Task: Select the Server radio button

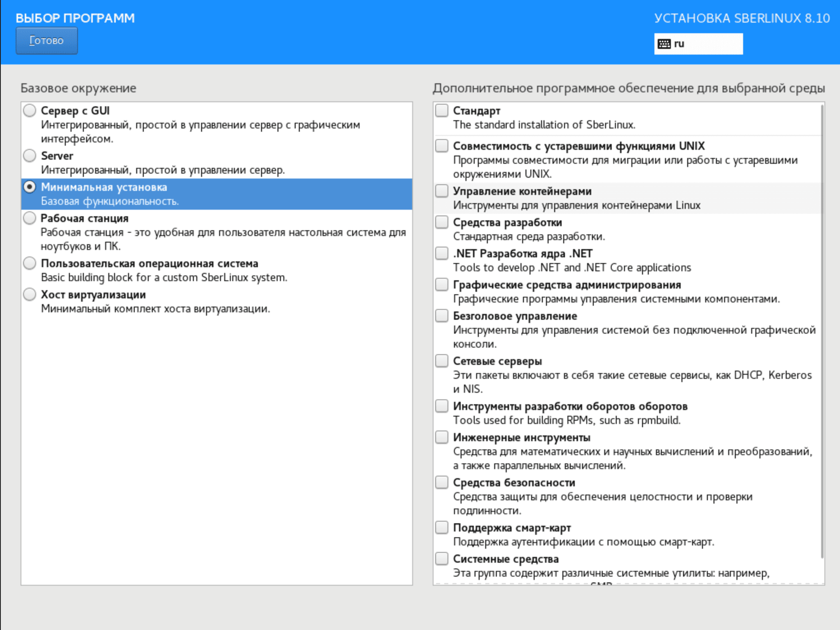Action: pyautogui.click(x=30, y=156)
